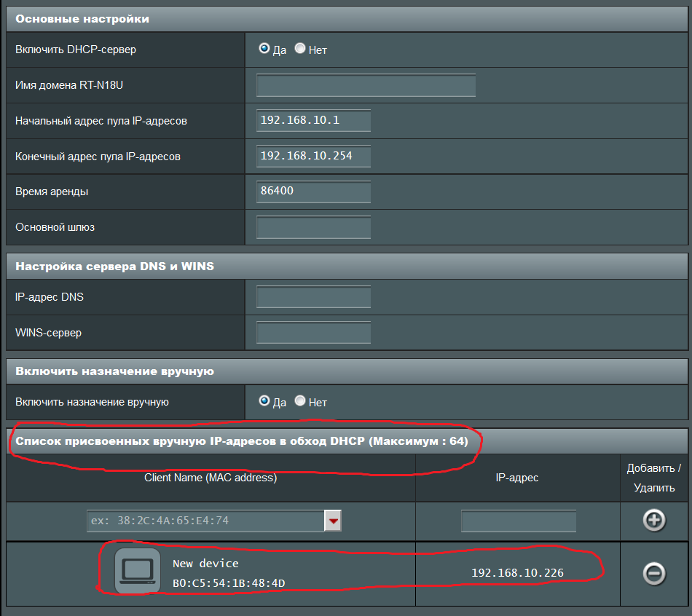
Task: Select Да for manual assignment
Action: pos(264,401)
